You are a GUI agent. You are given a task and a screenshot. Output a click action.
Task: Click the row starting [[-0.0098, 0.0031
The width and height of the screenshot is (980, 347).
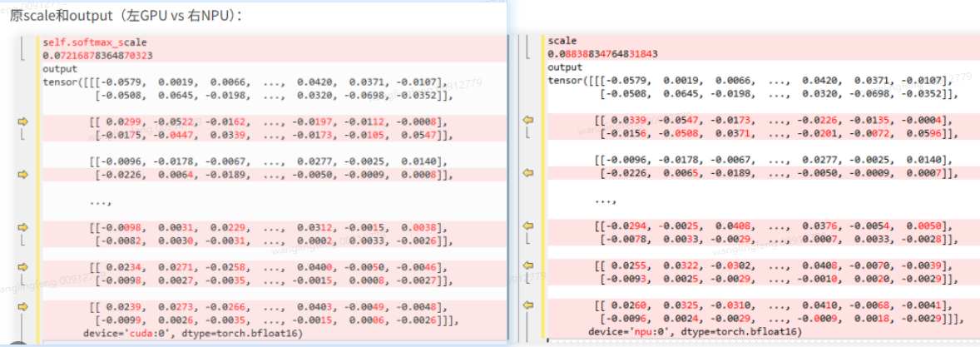pos(268,227)
